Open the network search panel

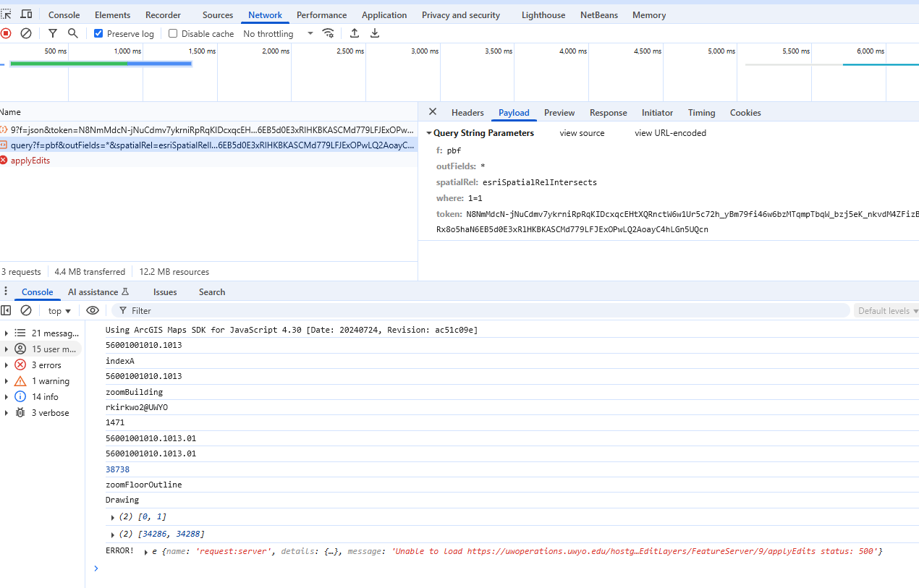tap(72, 33)
